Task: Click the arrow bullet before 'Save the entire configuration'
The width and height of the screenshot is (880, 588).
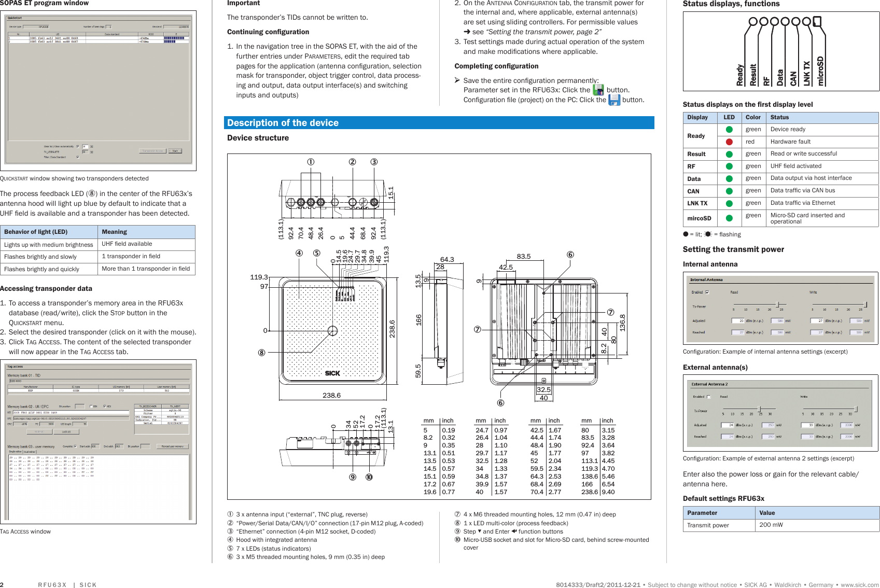Action: (457, 80)
